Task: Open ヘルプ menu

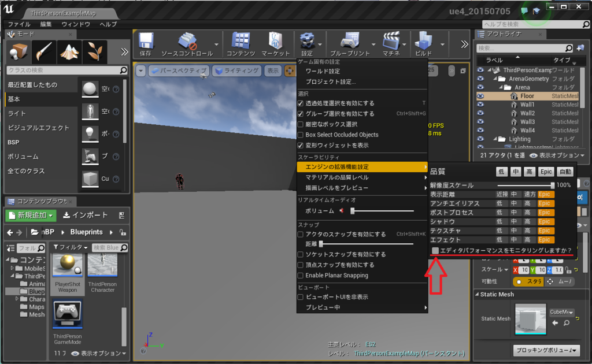Action: (x=108, y=24)
